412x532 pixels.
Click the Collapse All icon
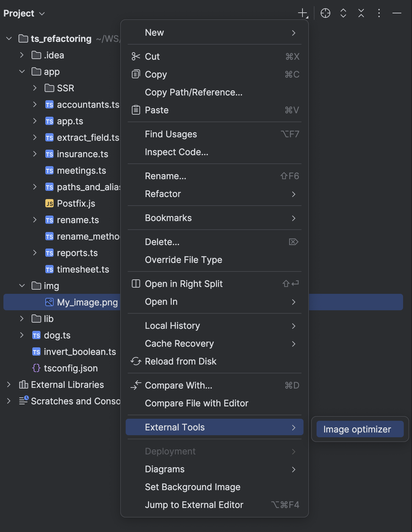point(361,13)
